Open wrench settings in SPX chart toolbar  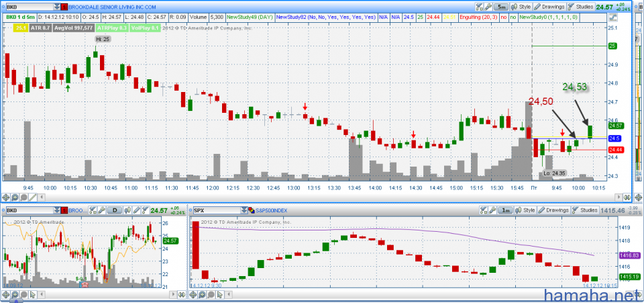tap(492, 210)
